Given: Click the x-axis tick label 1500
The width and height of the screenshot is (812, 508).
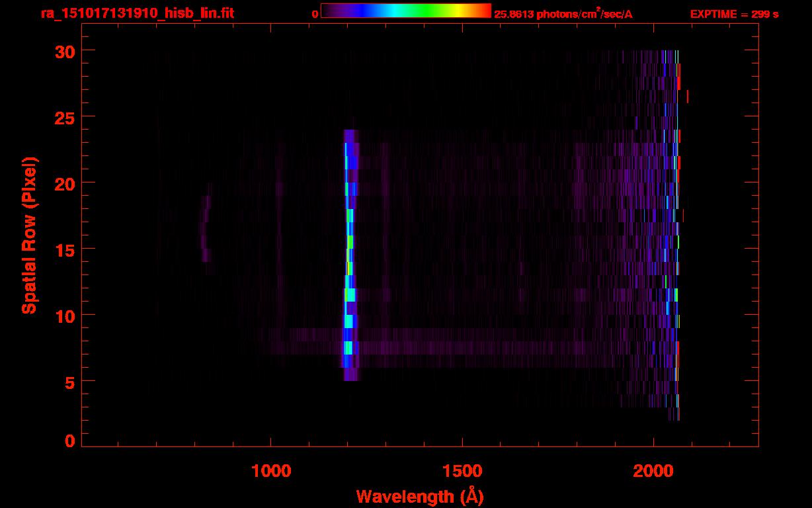Looking at the screenshot, I should (462, 470).
